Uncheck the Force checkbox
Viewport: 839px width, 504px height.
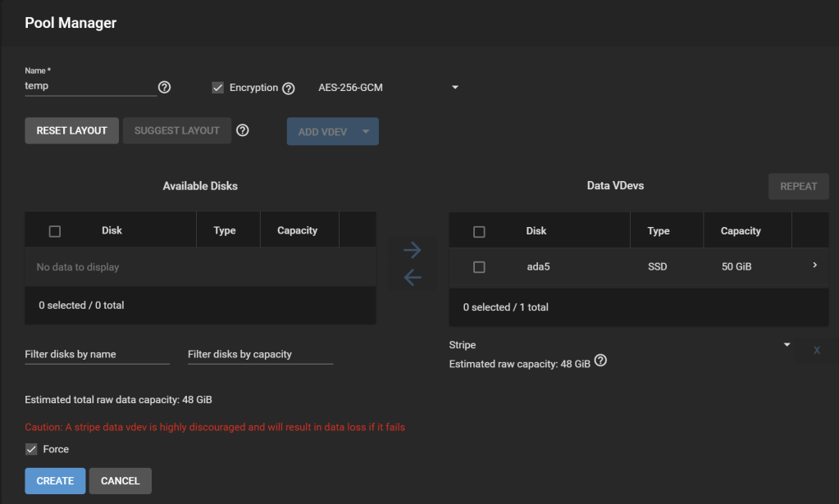tap(32, 449)
